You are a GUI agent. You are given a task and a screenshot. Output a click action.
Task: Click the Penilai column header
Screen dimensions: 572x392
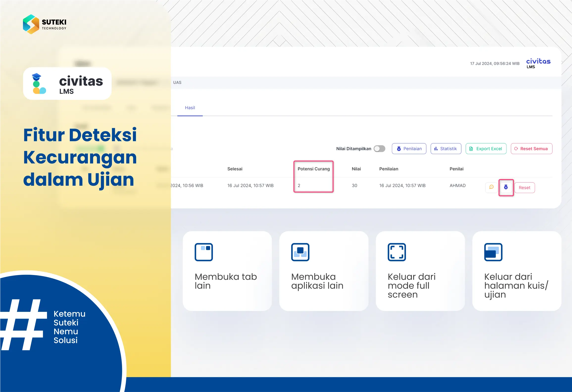[x=456, y=169]
